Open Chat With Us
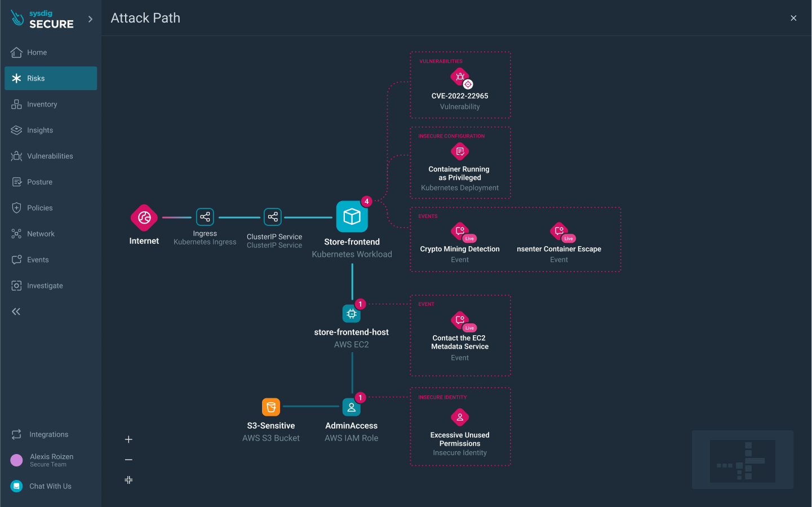The image size is (812, 507). tap(50, 486)
